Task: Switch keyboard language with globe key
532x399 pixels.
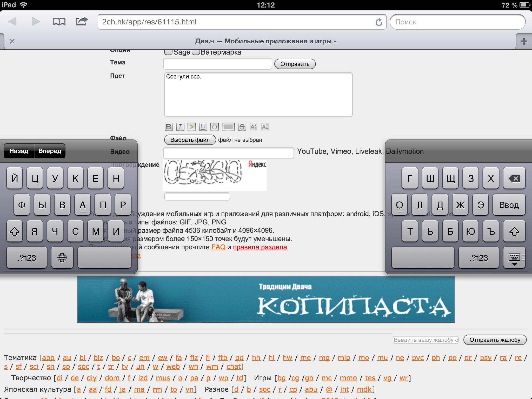Action: pos(62,258)
